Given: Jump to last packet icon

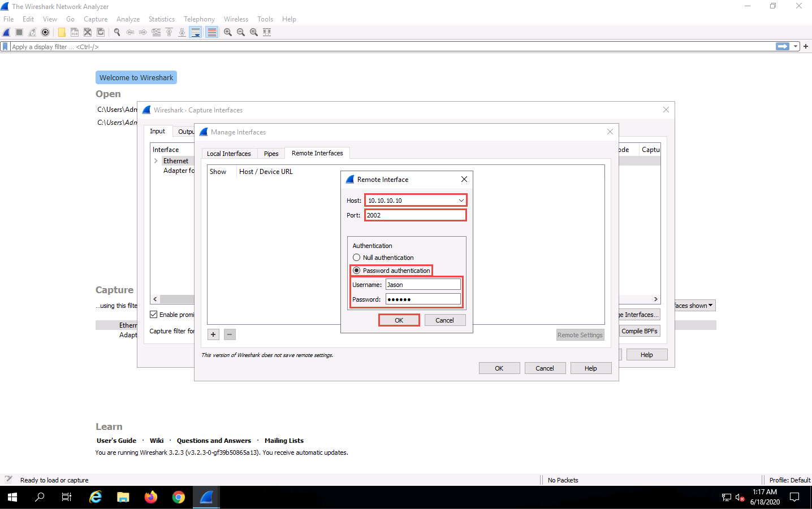Looking at the screenshot, I should 182,32.
